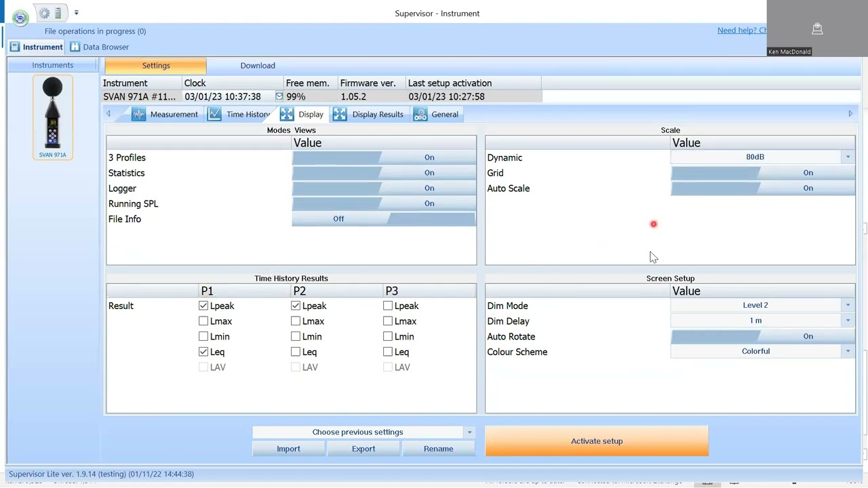Check Lmax under P1
The width and height of the screenshot is (868, 488).
point(203,321)
